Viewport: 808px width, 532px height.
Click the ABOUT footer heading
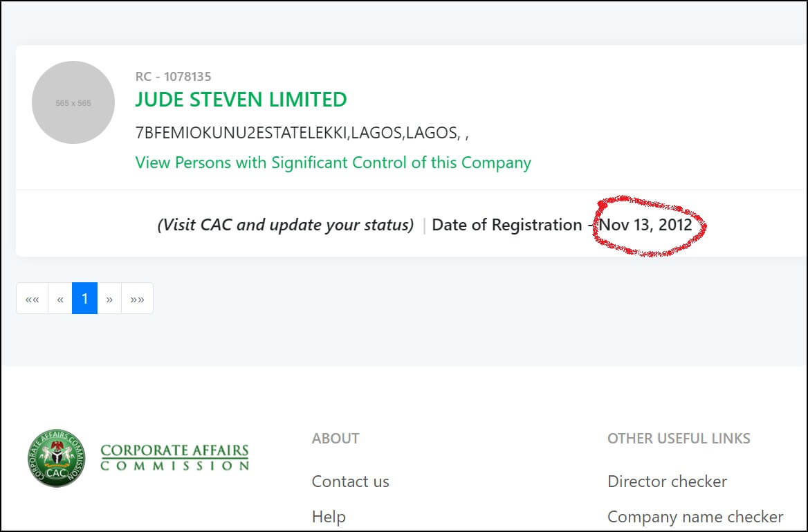336,438
